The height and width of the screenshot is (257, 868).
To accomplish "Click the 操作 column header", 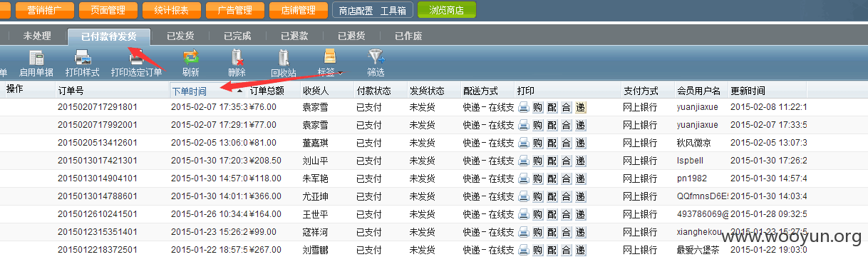I will pyautogui.click(x=15, y=89).
